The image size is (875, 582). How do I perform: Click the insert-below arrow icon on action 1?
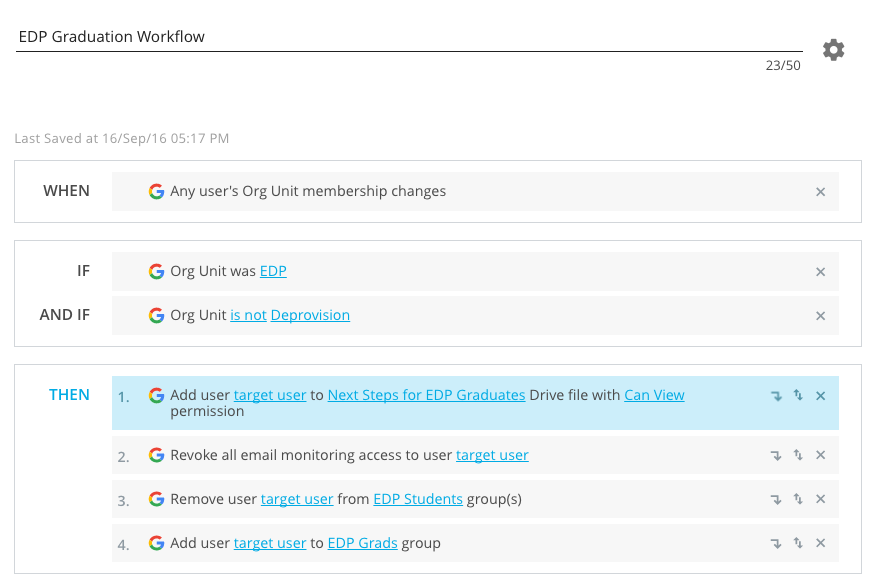776,396
